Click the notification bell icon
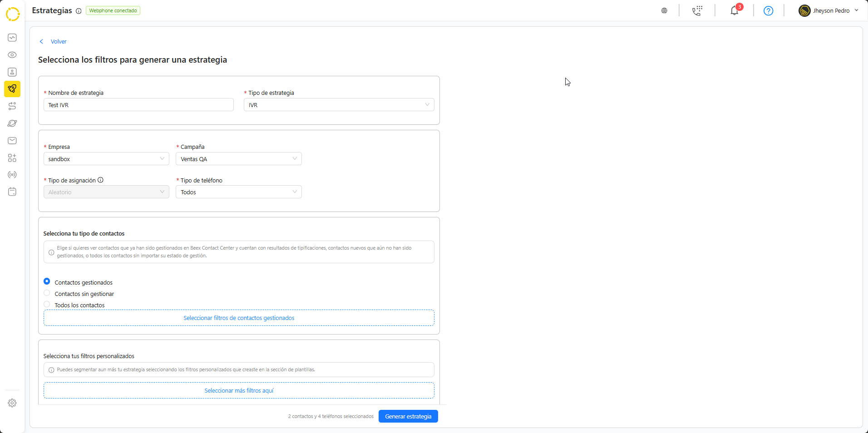868x433 pixels. [x=734, y=10]
